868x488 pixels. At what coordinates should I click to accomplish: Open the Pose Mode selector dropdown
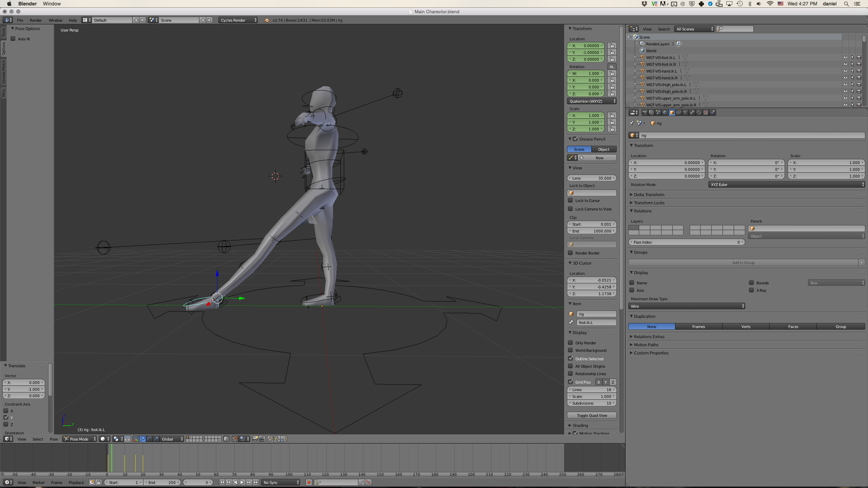point(80,439)
